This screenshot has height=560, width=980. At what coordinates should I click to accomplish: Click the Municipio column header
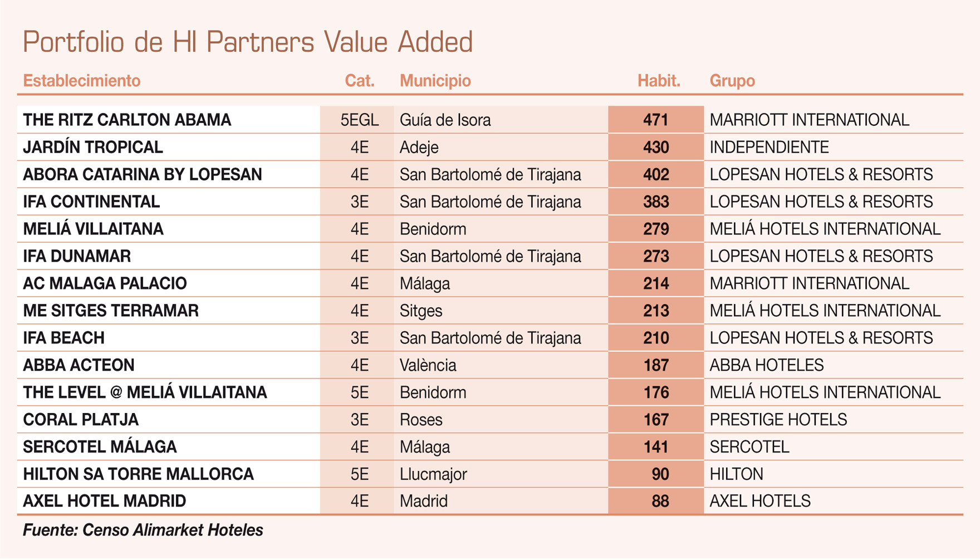click(435, 81)
